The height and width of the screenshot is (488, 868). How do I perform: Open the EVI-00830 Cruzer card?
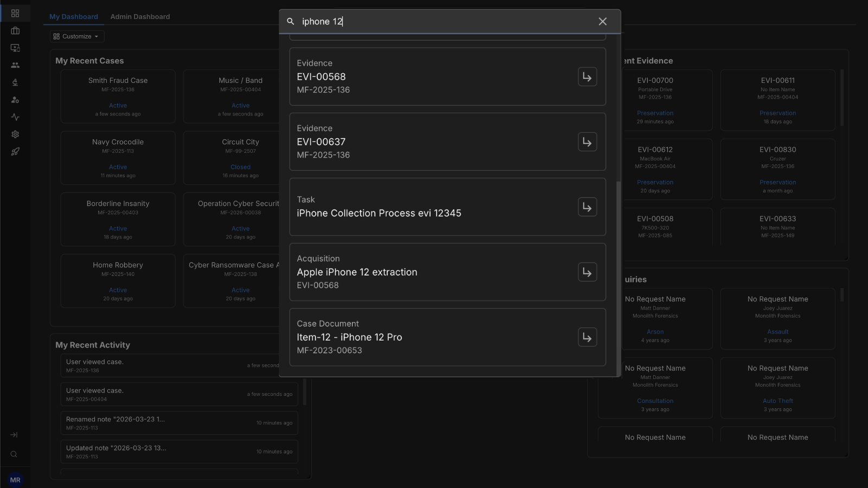777,169
